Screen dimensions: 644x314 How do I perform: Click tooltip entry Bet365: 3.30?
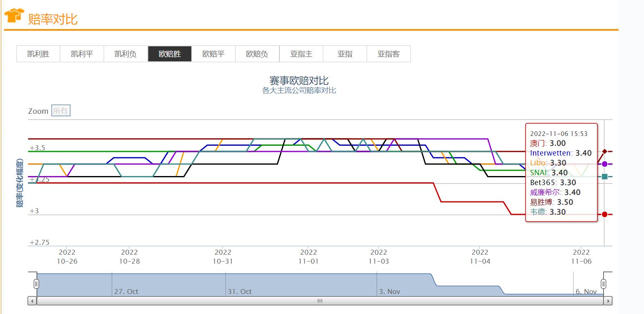553,183
